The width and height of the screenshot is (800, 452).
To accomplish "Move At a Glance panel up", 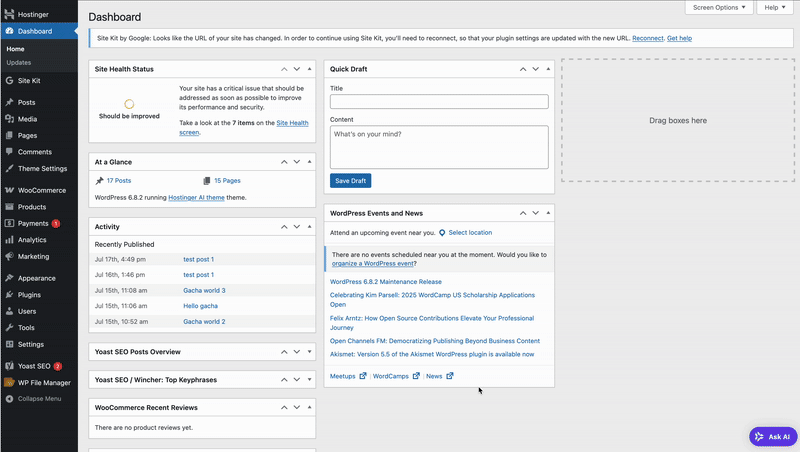I will point(284,162).
